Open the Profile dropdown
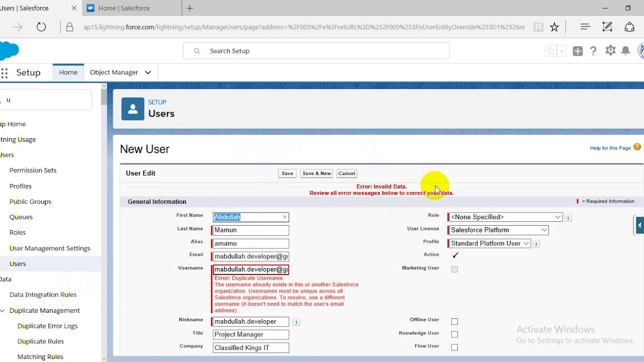 click(x=490, y=243)
